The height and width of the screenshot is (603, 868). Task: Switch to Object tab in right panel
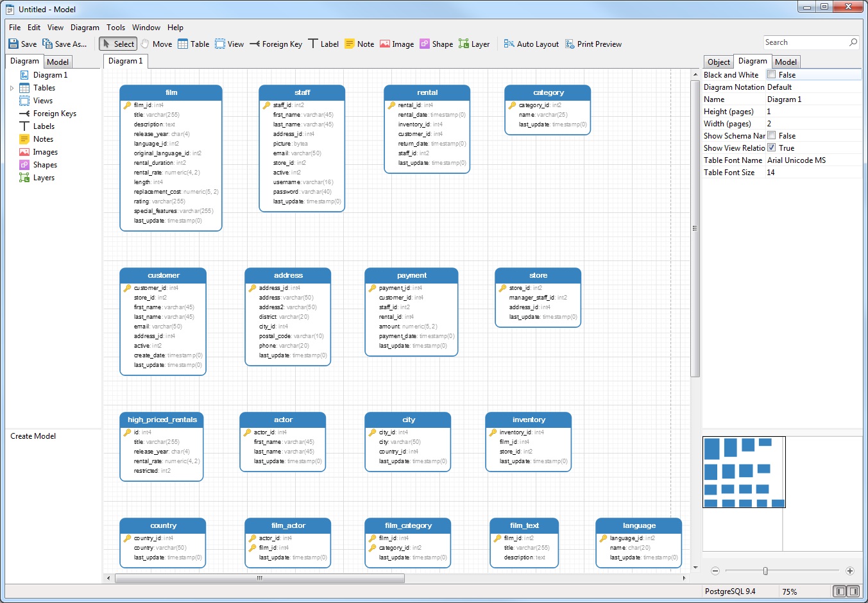[x=719, y=62]
